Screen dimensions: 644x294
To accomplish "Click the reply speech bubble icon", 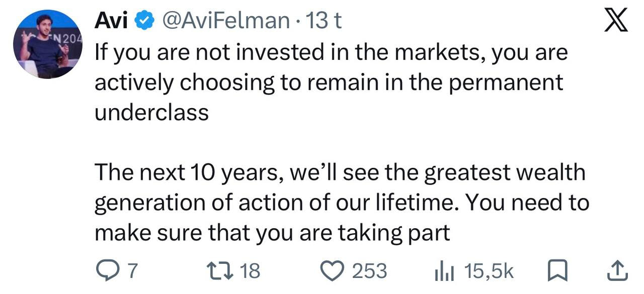I will coord(105,271).
